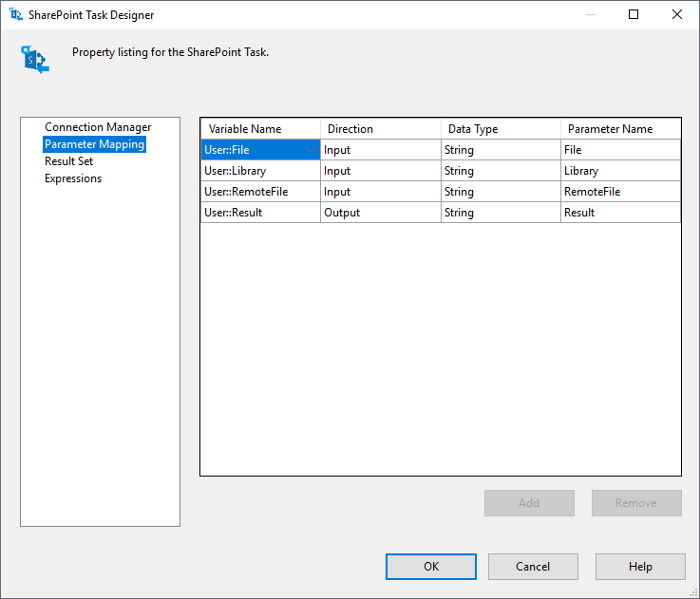Select the User::RemoteFile variable cell
Image resolution: width=700 pixels, height=599 pixels.
point(260,192)
